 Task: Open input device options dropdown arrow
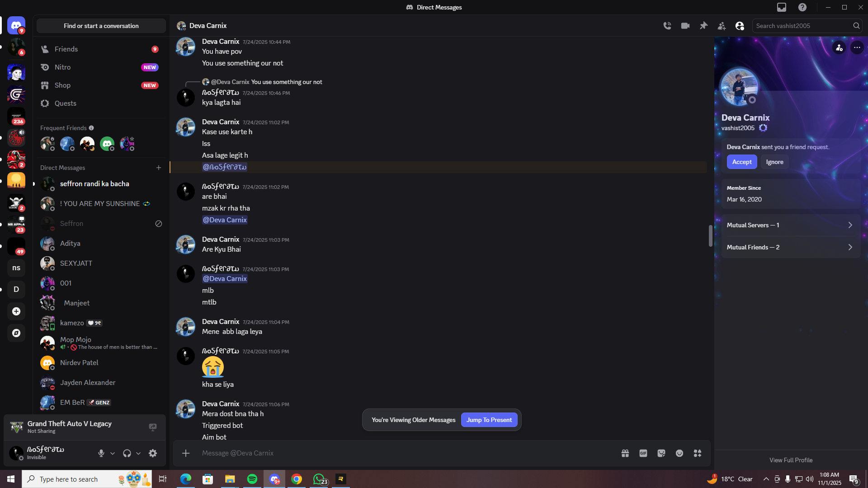coord(113,453)
